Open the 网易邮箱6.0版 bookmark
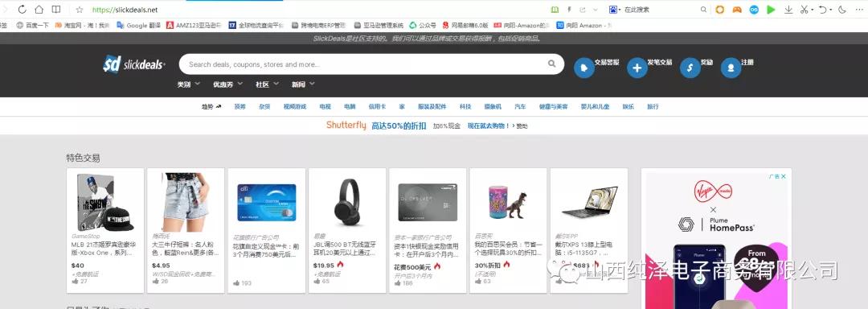Screen dimensions: 868x309 pyautogui.click(x=465, y=25)
